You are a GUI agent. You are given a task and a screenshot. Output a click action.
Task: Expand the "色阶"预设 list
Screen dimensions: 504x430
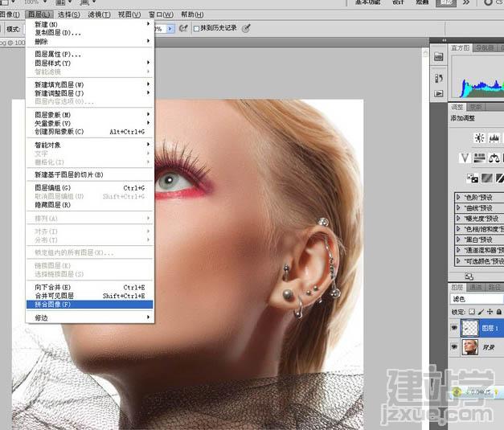click(458, 197)
